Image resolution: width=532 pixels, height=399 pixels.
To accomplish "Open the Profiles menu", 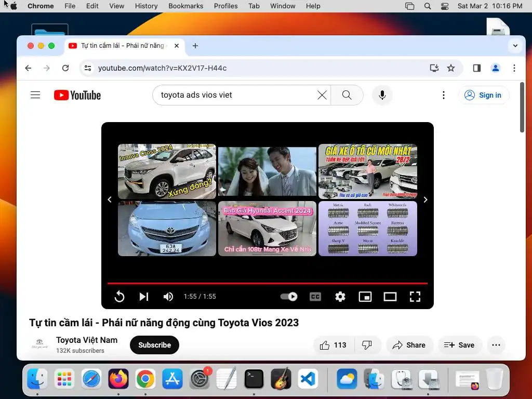I will pos(225,6).
